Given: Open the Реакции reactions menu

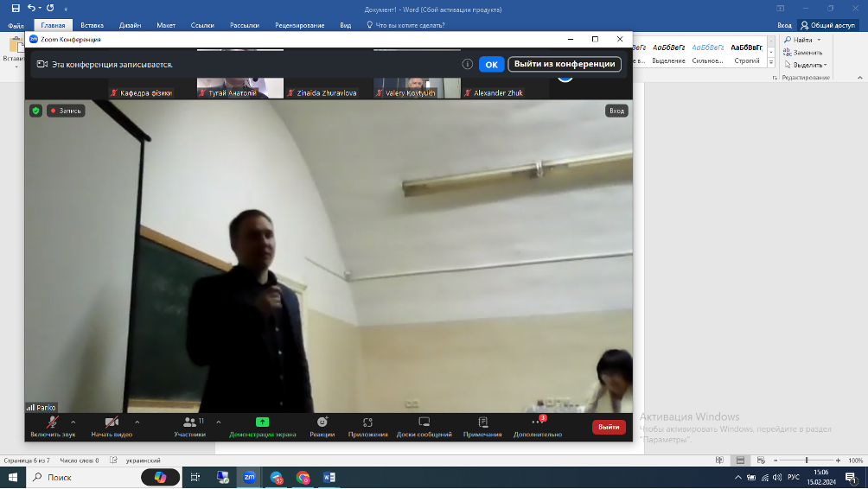Looking at the screenshot, I should click(322, 426).
